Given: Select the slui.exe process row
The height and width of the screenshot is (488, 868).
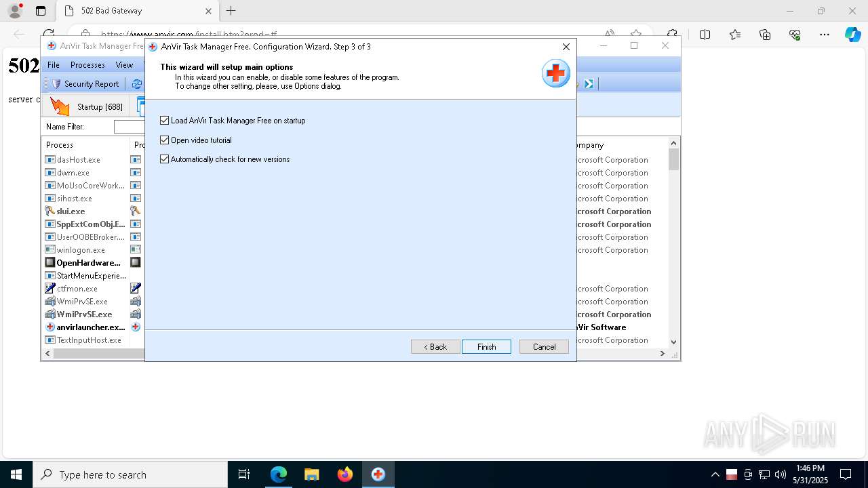Looking at the screenshot, I should tap(86, 211).
